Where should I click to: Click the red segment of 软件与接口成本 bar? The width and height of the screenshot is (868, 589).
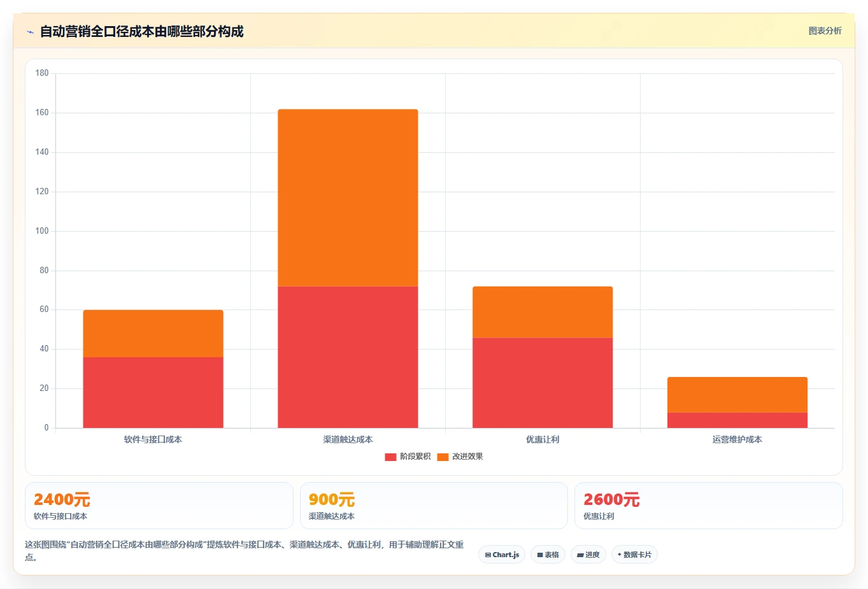pos(153,392)
